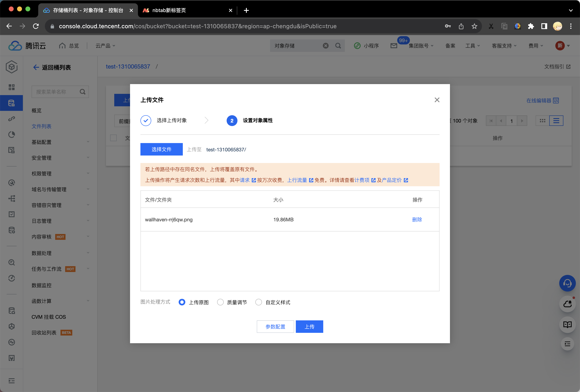The width and height of the screenshot is (580, 392).
Task: Click the magnifier search icon in left rail
Action: point(11,262)
